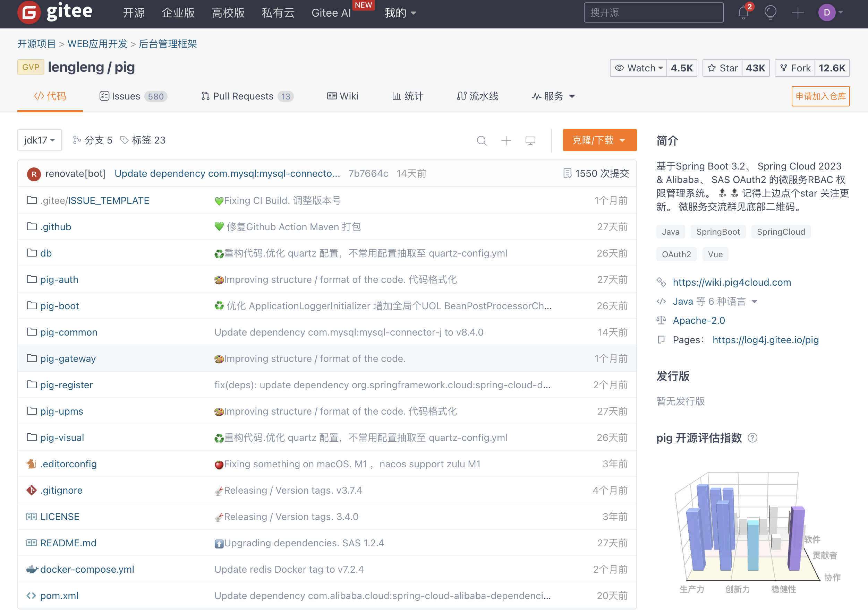Open the Wiki tab
The width and height of the screenshot is (868, 615).
click(342, 96)
